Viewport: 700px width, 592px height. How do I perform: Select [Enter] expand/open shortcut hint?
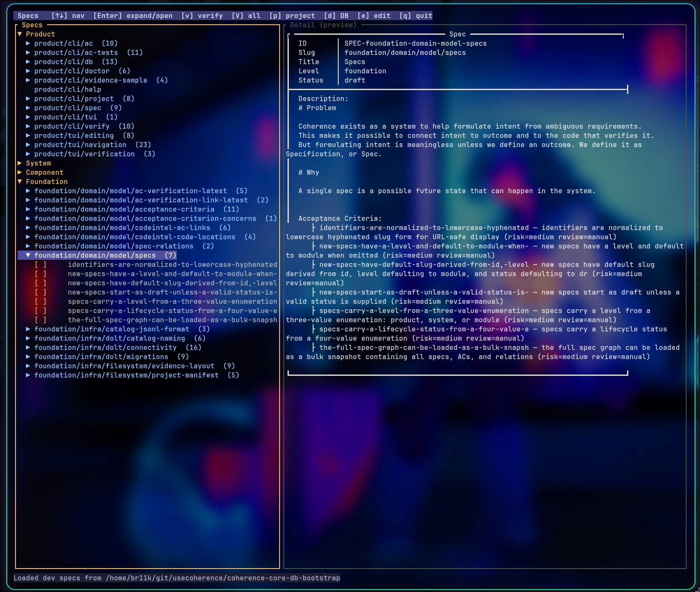[133, 16]
